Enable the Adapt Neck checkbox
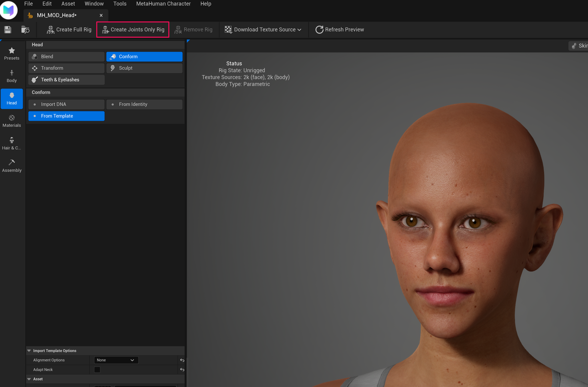This screenshot has height=387, width=588. tap(97, 369)
